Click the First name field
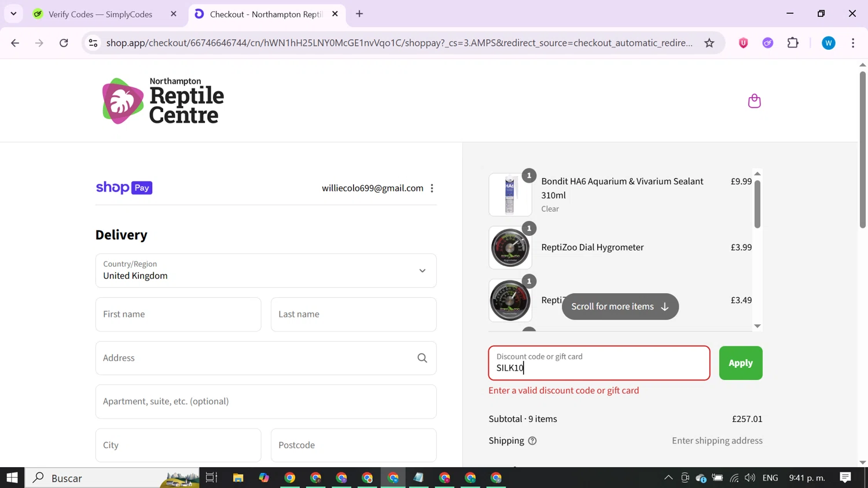The height and width of the screenshot is (488, 868). click(178, 315)
